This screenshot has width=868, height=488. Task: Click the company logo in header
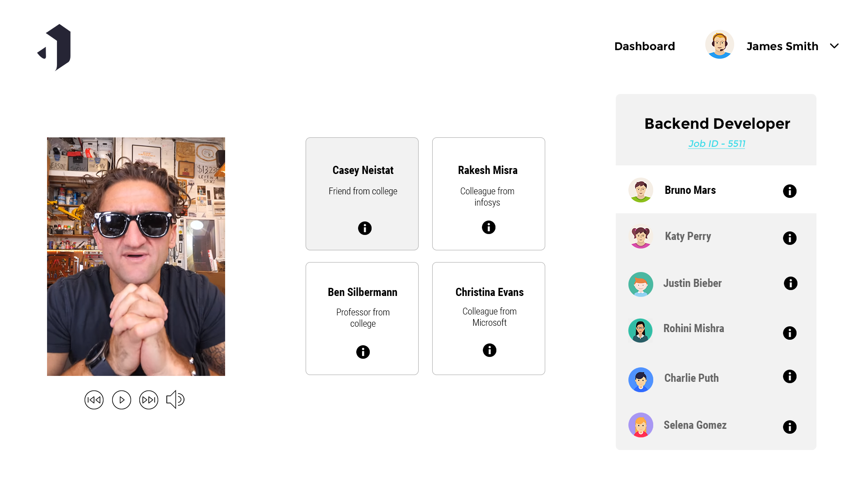pyautogui.click(x=54, y=47)
